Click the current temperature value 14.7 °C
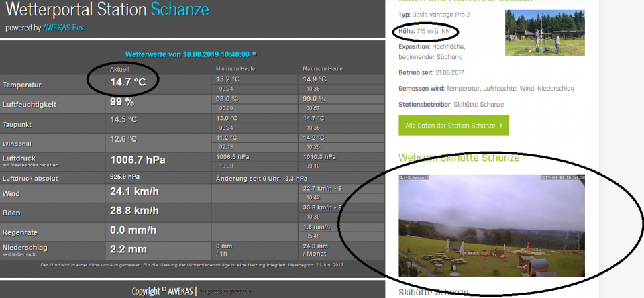The width and height of the screenshot is (644, 298). [127, 82]
